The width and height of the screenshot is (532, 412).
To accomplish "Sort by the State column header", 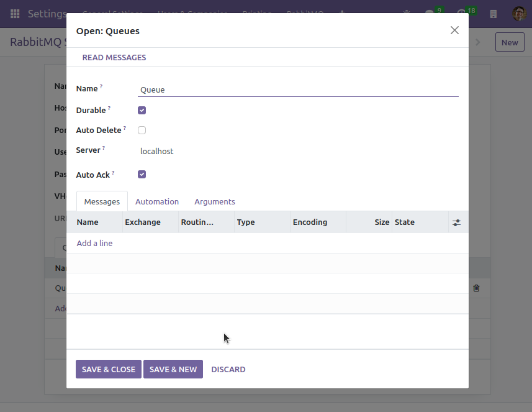I will pos(420,222).
